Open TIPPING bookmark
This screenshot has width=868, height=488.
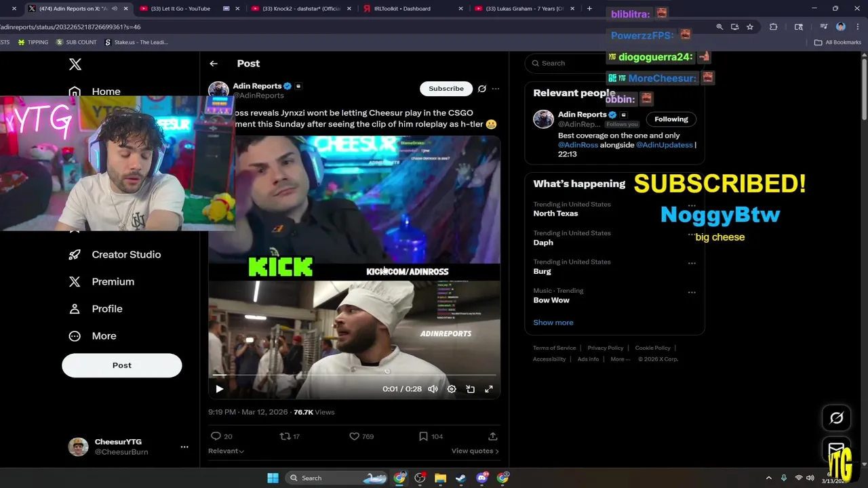(33, 42)
